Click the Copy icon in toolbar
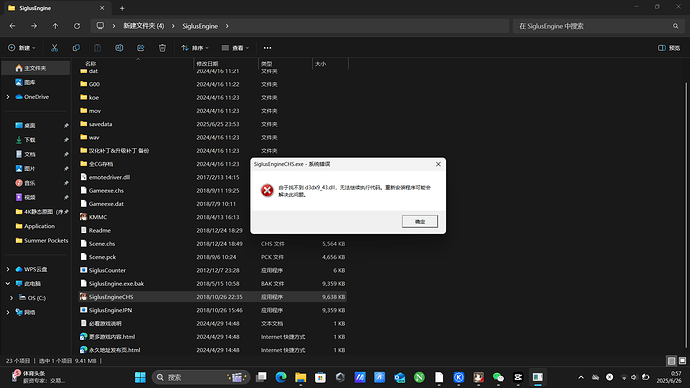The image size is (690, 388). click(x=76, y=48)
